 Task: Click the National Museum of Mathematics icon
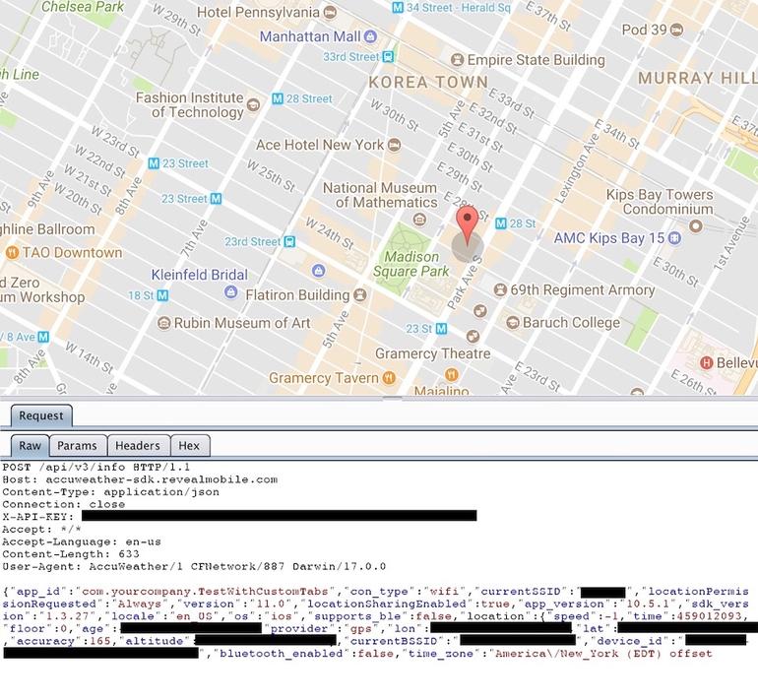419,220
